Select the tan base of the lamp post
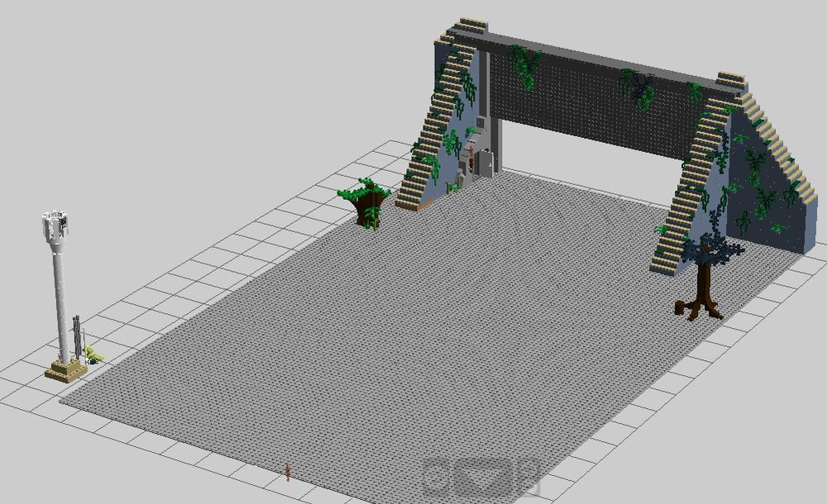 (x=66, y=370)
